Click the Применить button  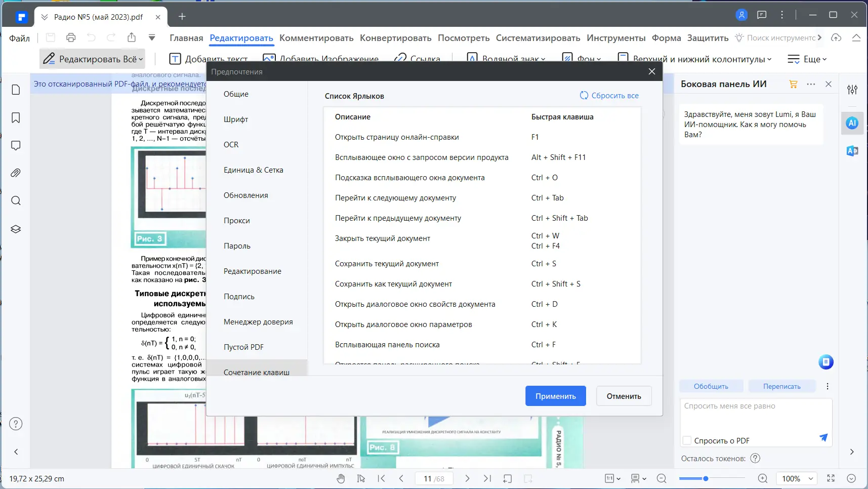(x=556, y=396)
